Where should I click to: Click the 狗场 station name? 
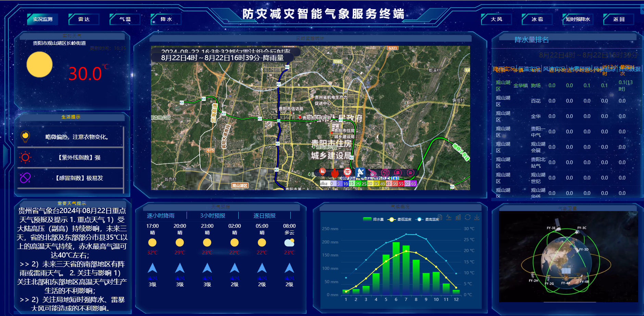click(x=536, y=85)
